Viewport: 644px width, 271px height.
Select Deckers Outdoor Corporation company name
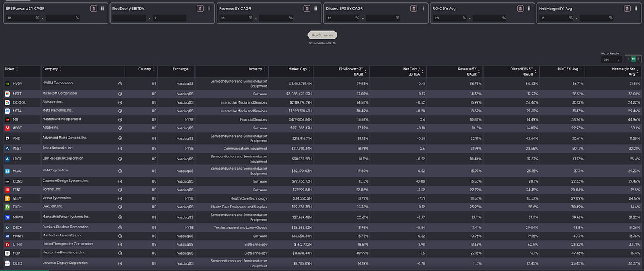pyautogui.click(x=66, y=227)
